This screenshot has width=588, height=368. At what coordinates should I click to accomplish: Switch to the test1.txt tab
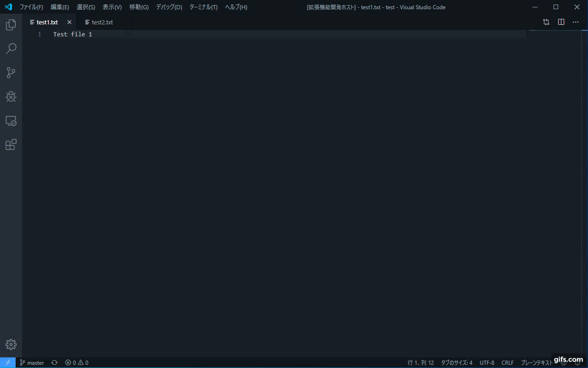[x=50, y=22]
